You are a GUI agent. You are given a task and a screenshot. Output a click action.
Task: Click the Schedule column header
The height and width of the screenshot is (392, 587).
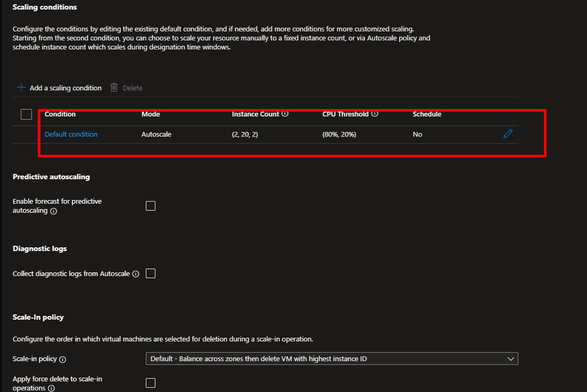click(427, 114)
